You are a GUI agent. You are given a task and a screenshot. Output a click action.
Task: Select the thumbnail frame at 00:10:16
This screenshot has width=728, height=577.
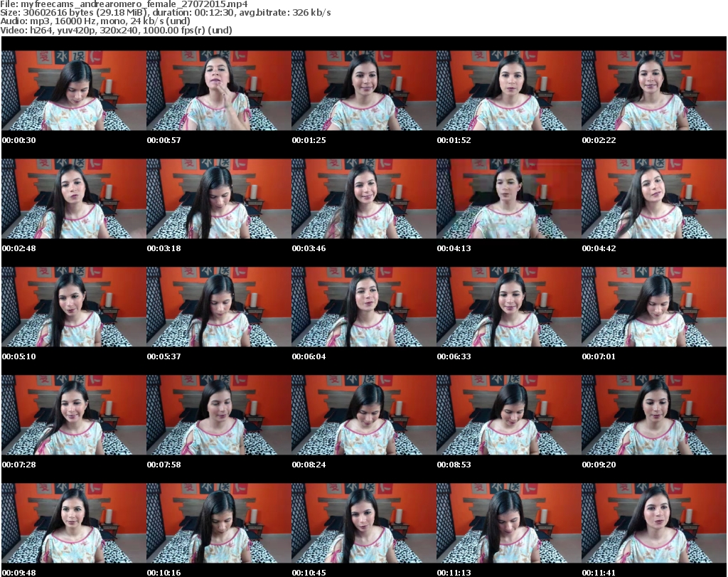(x=219, y=524)
